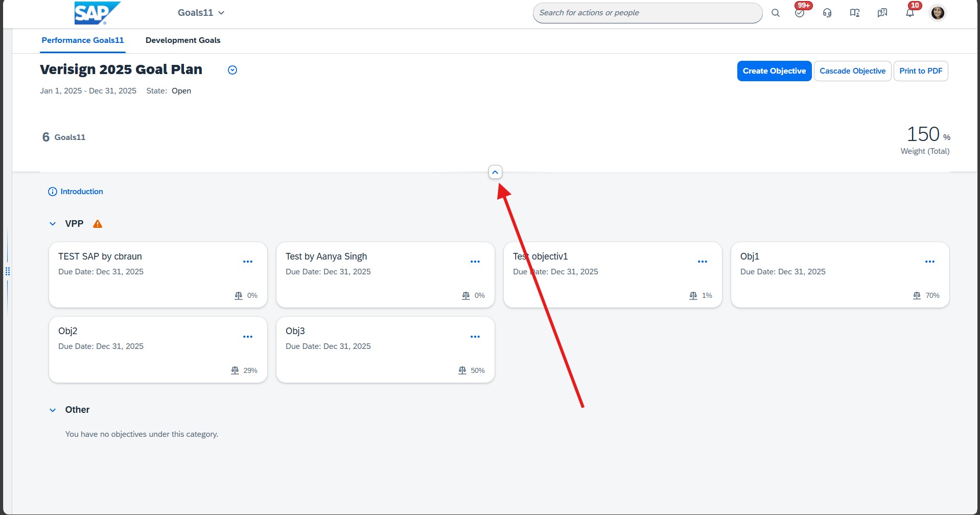Open the Obj2 objective card

[158, 349]
